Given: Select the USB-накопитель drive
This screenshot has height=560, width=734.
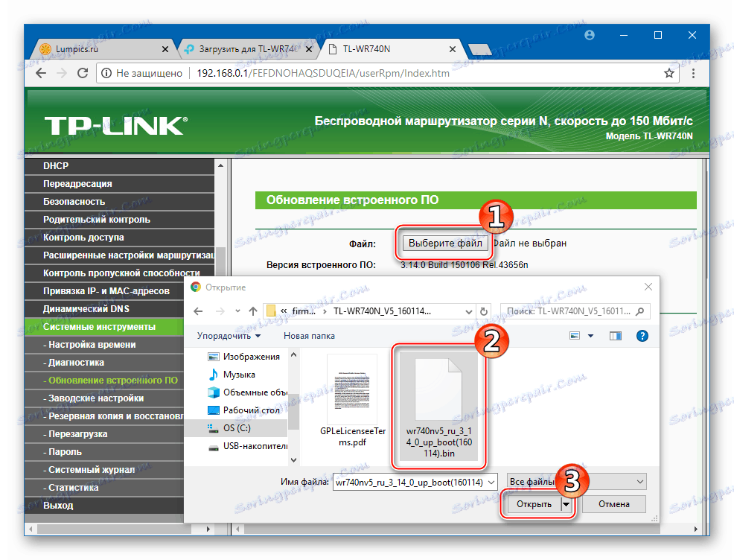Looking at the screenshot, I should (x=246, y=446).
